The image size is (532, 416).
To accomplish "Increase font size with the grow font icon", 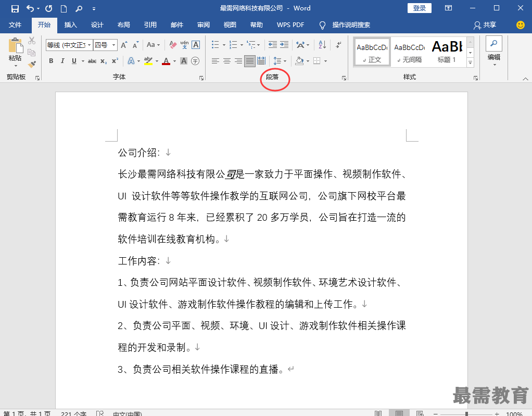I will (x=124, y=45).
